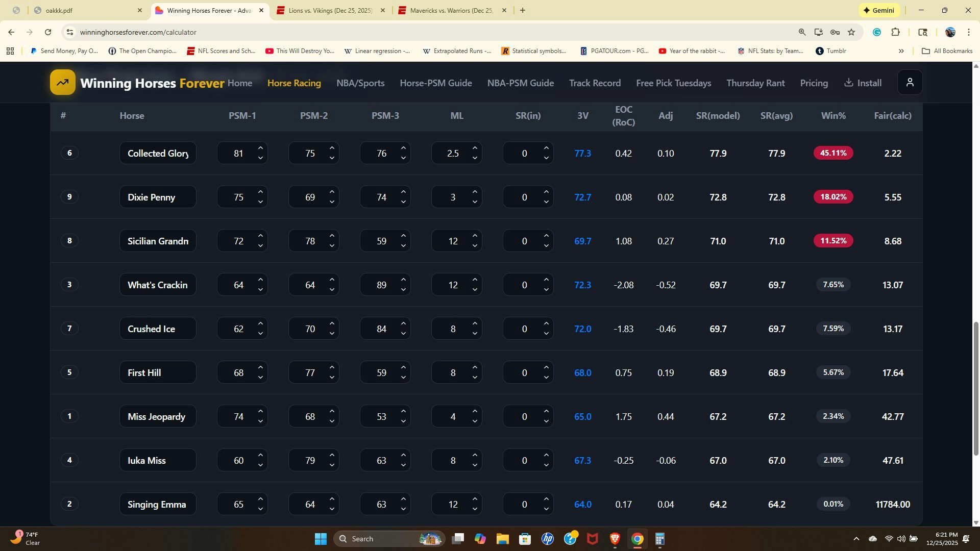Click the Gemini button in the title bar
The height and width of the screenshot is (551, 980).
coord(879,10)
